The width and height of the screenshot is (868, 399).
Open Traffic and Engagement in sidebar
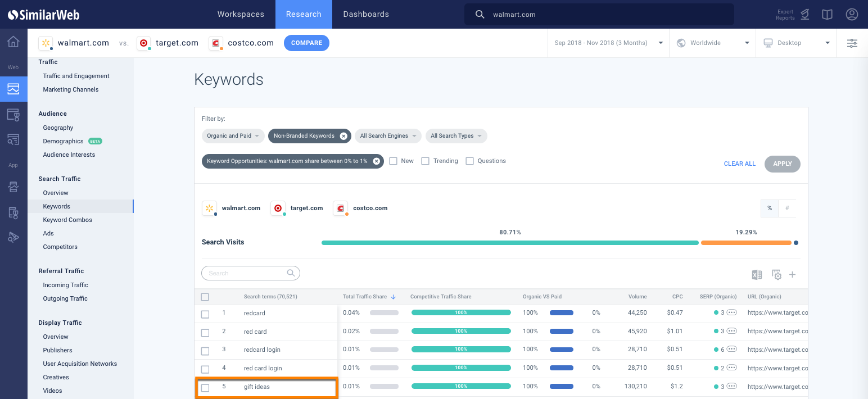point(76,76)
